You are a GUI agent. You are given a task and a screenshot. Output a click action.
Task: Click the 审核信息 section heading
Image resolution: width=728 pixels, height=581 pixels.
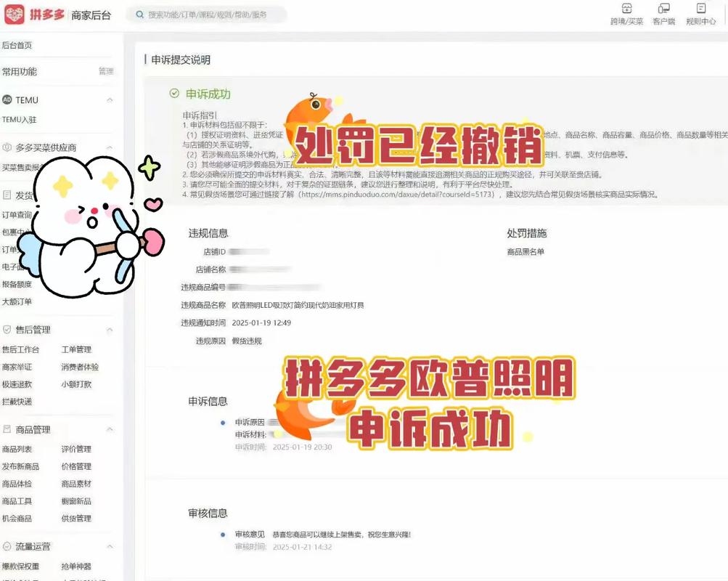pyautogui.click(x=208, y=513)
